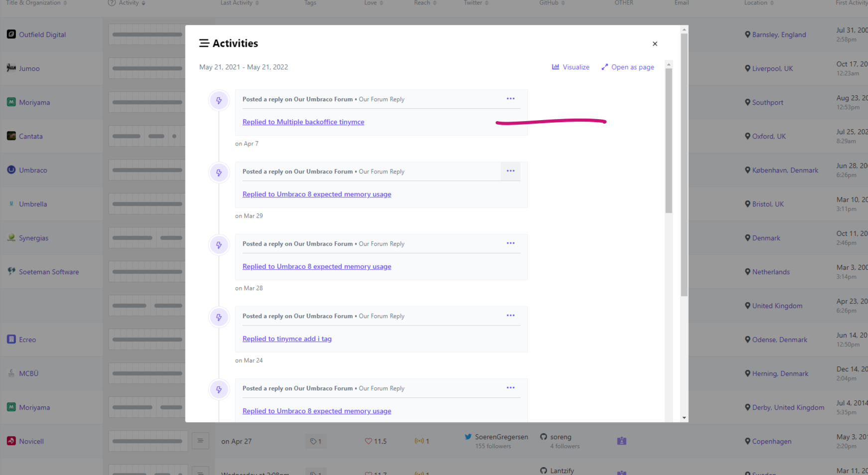Click Outfield Digital logo icon
This screenshot has height=475, width=868.
coord(11,34)
